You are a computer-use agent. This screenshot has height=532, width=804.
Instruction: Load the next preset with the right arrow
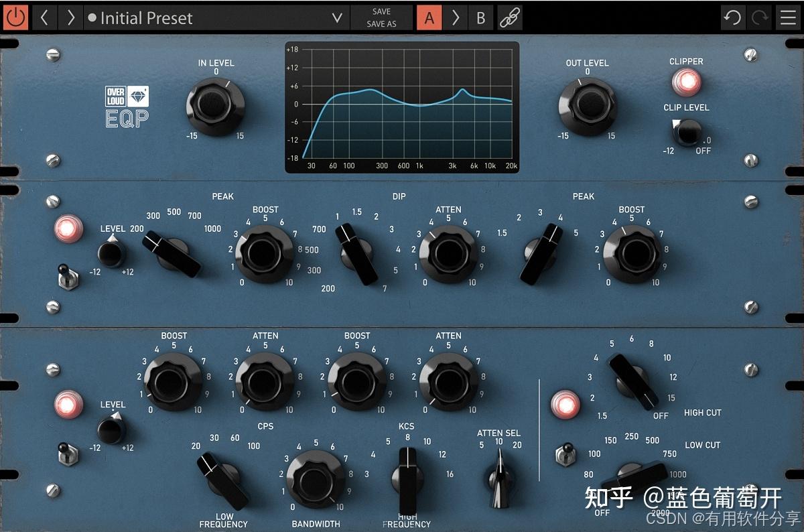pyautogui.click(x=70, y=17)
